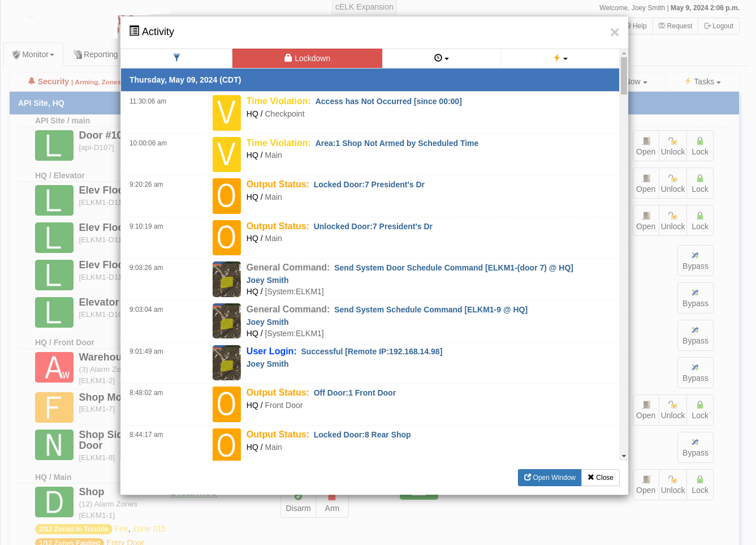Click the green D Shop status icon
The image size is (756, 545).
(54, 502)
